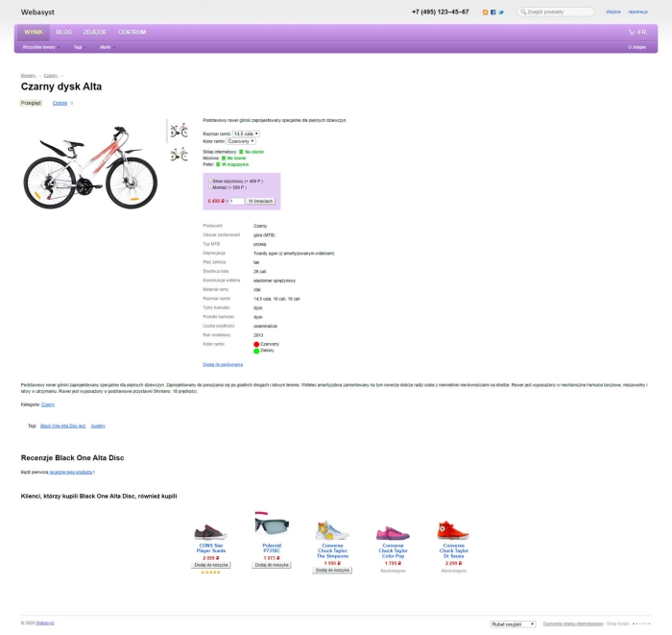Select the second bike thumbnail image
Viewport: 672px width, 635px height.
[x=179, y=154]
